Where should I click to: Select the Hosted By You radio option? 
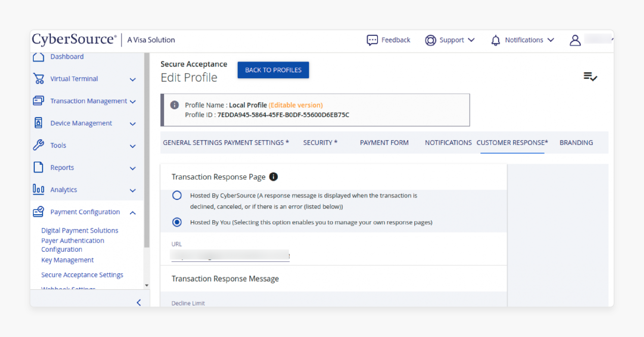point(177,222)
